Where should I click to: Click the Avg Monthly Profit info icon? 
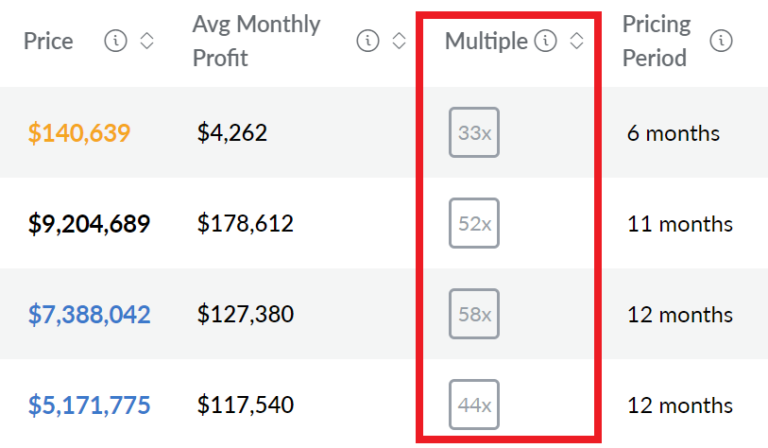point(368,41)
